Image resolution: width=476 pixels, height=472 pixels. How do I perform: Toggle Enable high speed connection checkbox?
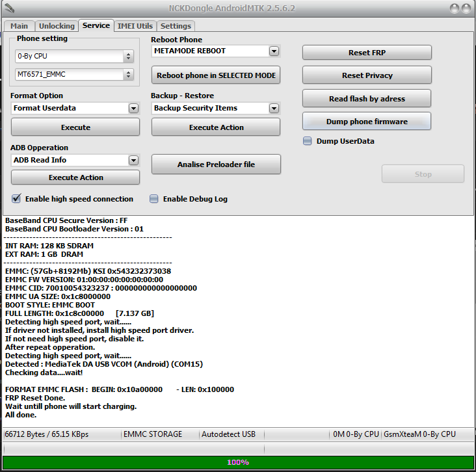click(16, 199)
